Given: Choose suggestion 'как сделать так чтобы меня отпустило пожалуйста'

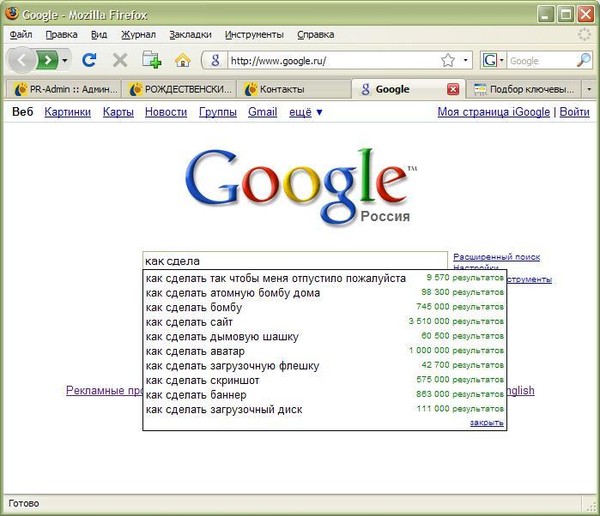Looking at the screenshot, I should tap(324, 278).
